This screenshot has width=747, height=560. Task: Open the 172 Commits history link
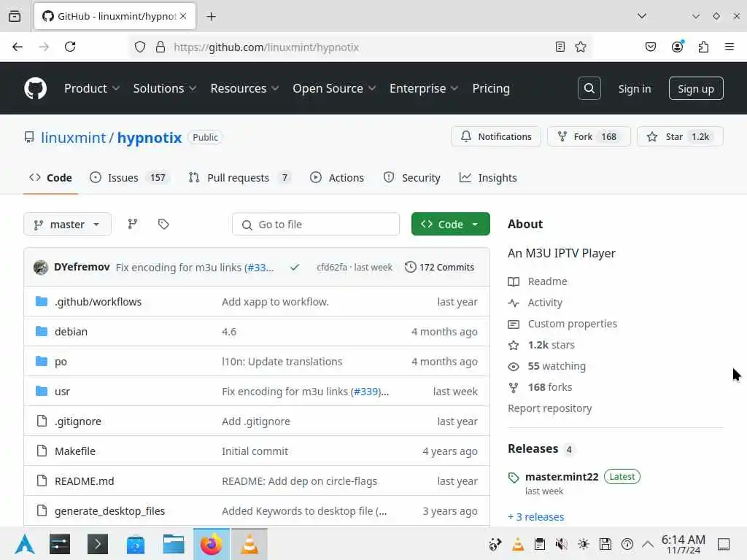coord(439,267)
